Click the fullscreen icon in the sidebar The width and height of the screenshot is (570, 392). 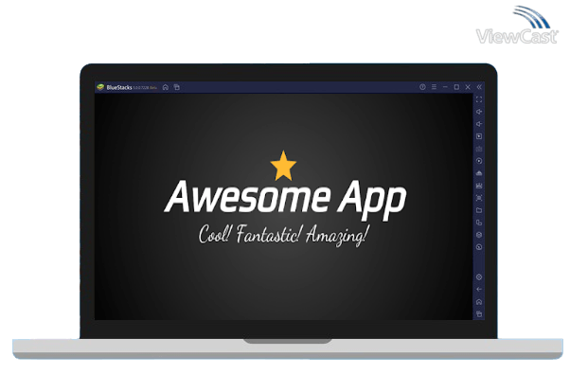479,99
